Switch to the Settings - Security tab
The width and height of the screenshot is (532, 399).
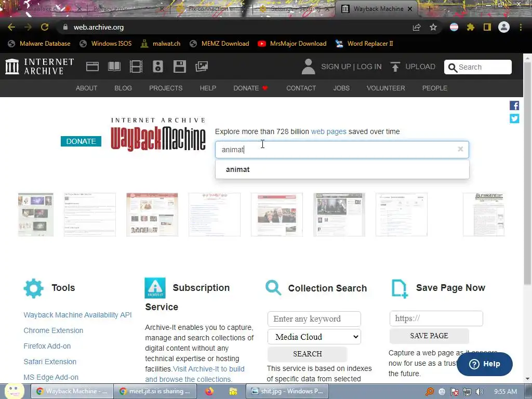click(294, 9)
